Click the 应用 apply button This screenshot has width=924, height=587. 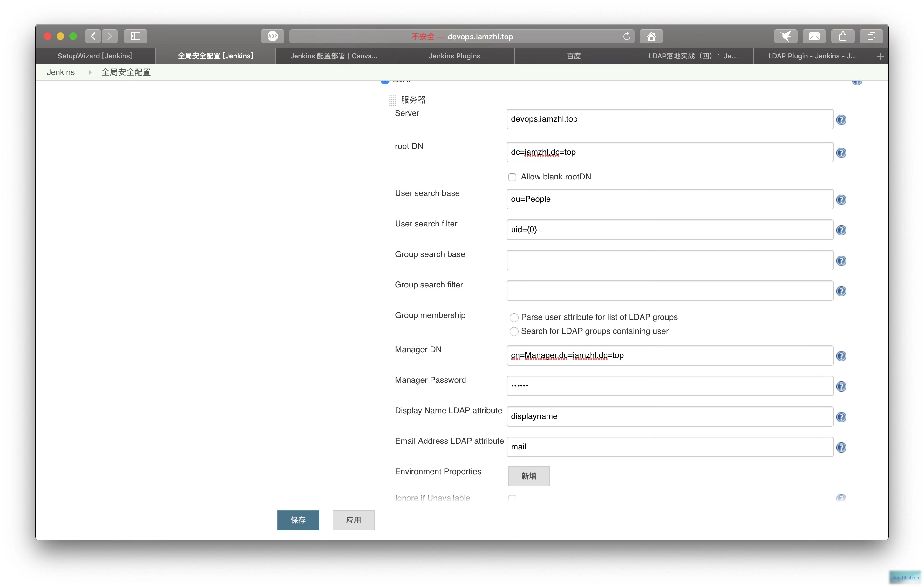coord(353,520)
